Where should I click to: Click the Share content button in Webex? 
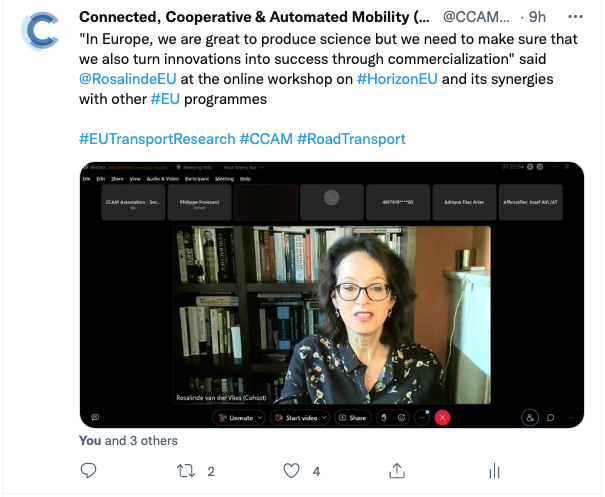[352, 418]
